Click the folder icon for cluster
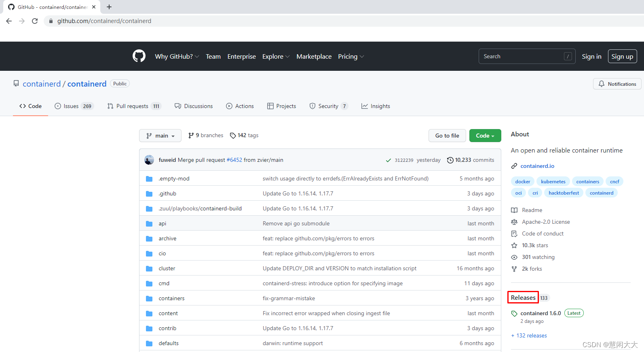 pos(149,268)
